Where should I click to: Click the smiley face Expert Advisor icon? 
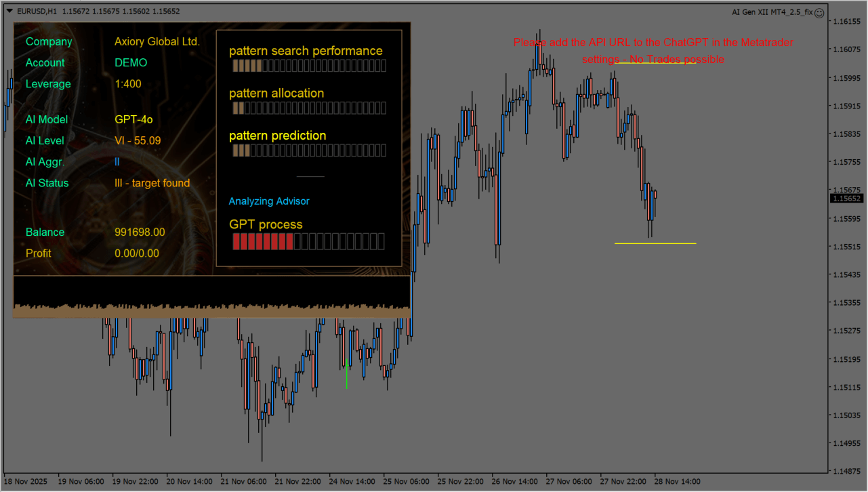point(819,12)
